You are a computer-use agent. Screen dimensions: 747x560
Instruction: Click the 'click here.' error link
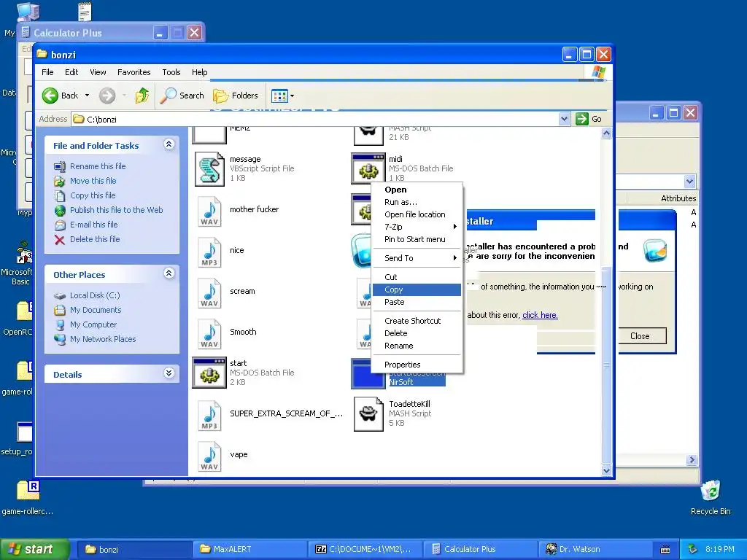pyautogui.click(x=540, y=315)
